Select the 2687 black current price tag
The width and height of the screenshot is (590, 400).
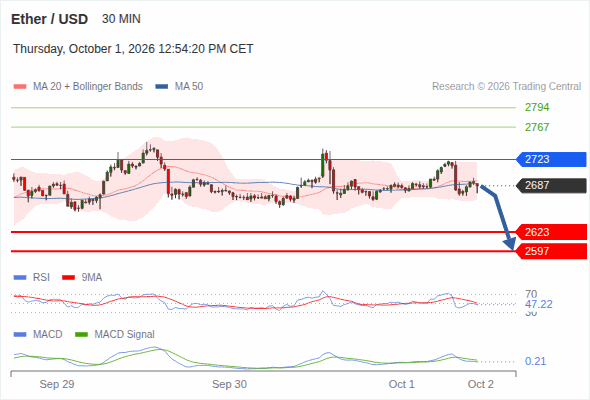[x=551, y=185]
